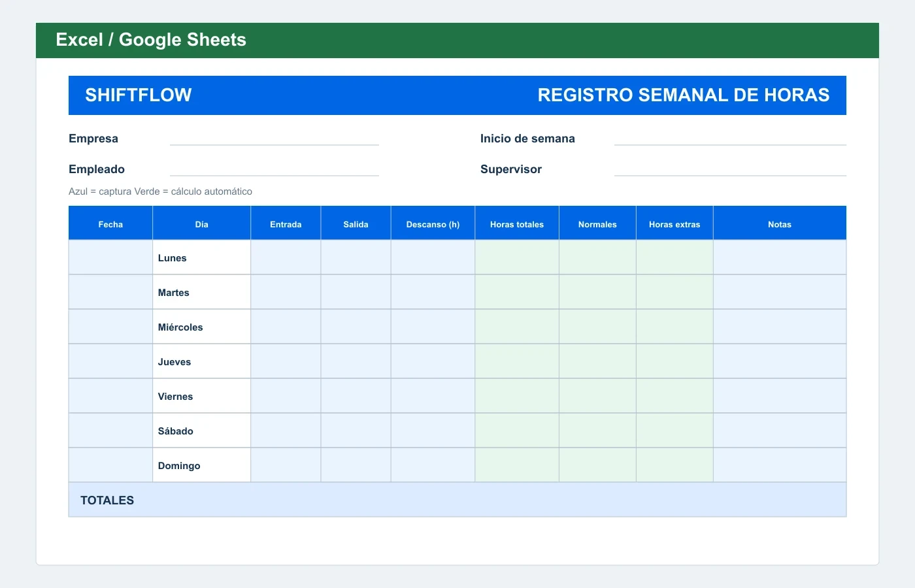Click the Miércoles day cell
This screenshot has height=588, width=915.
(x=202, y=327)
